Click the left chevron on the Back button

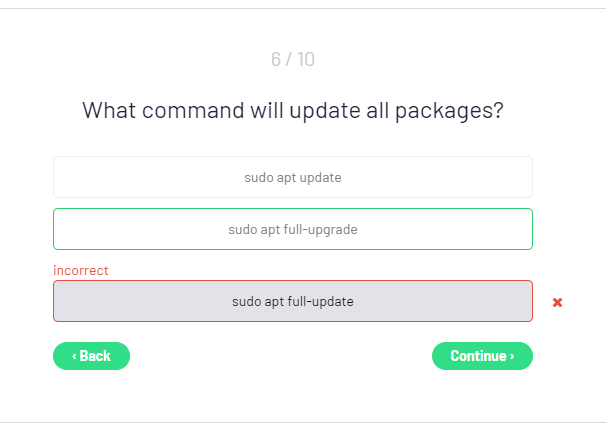point(74,356)
